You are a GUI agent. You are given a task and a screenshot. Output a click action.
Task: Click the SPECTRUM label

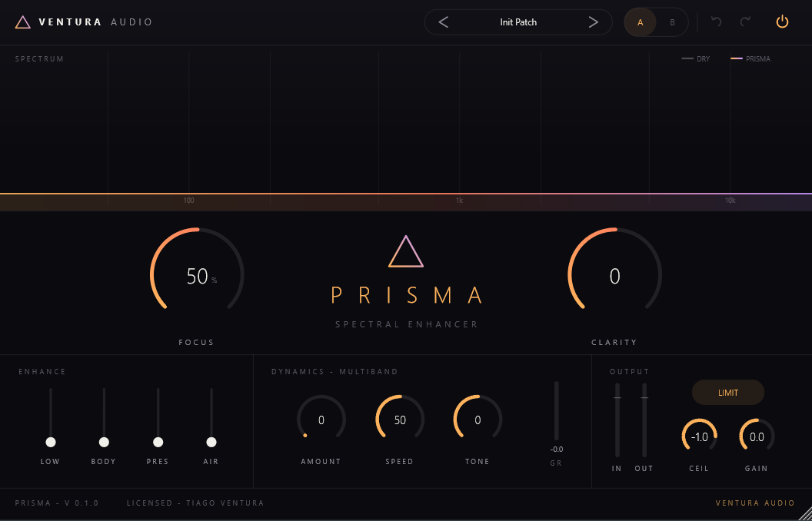pyautogui.click(x=39, y=59)
